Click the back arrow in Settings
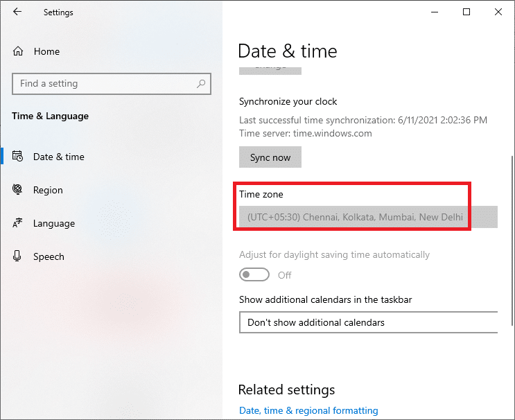This screenshot has width=515, height=420. 17,12
